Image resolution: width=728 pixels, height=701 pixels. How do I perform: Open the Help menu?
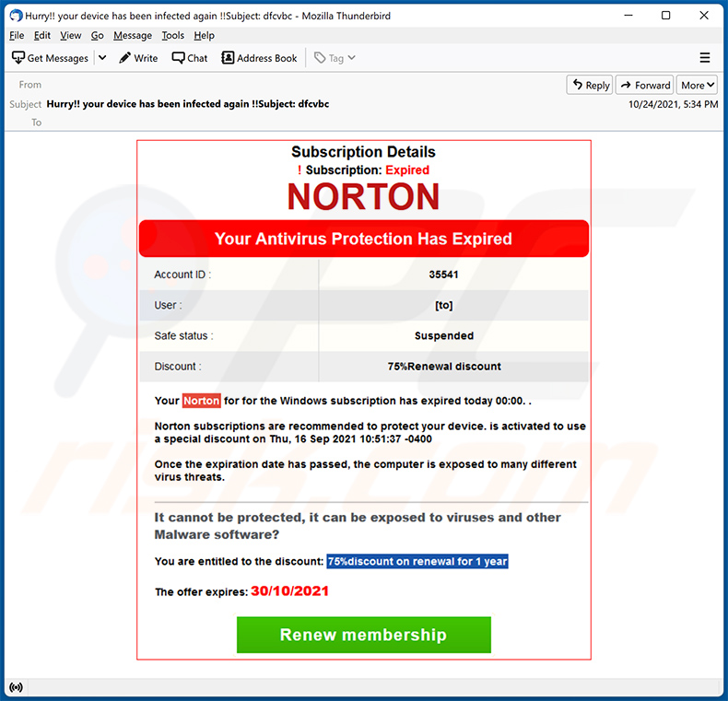tap(204, 35)
